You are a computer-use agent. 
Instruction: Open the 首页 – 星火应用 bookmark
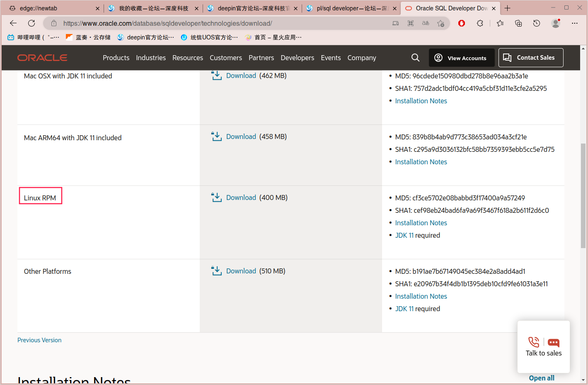[x=273, y=37]
